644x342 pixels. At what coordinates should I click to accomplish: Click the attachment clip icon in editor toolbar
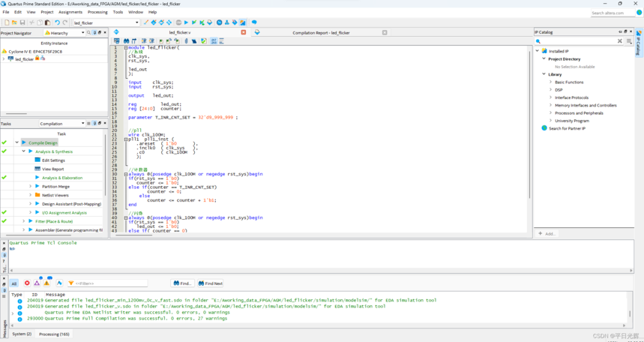186,41
